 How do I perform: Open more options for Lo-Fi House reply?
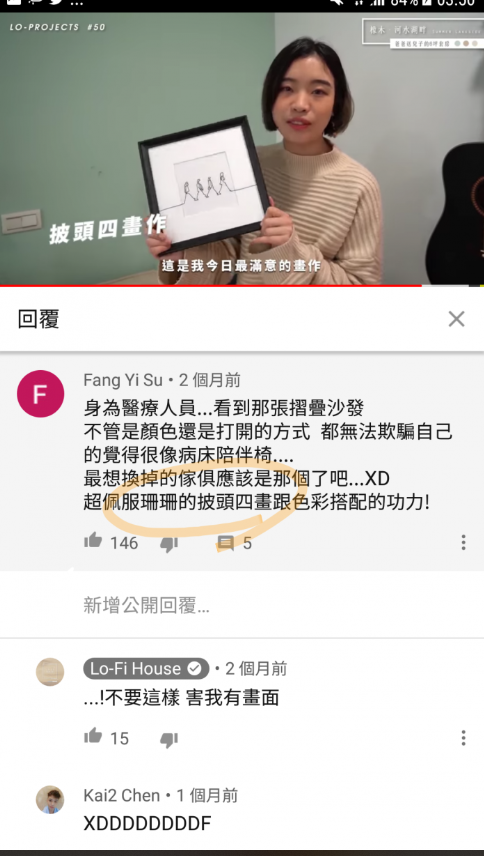pyautogui.click(x=463, y=738)
